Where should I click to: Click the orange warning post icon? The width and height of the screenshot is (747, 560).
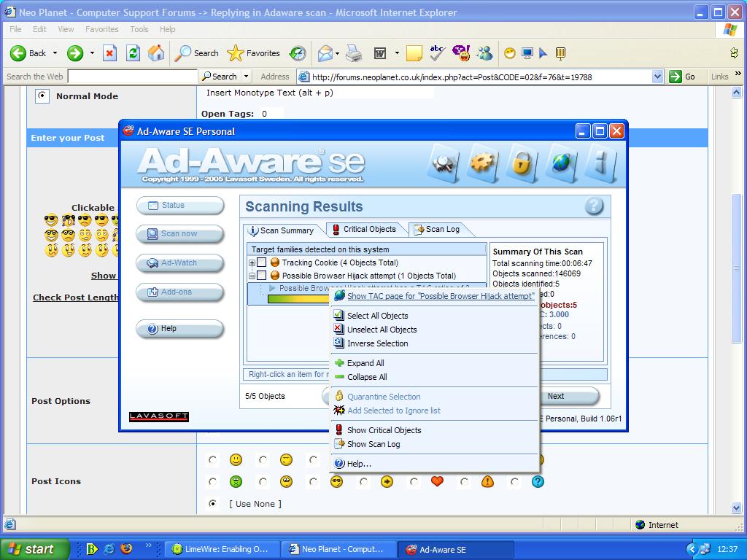[x=487, y=481]
